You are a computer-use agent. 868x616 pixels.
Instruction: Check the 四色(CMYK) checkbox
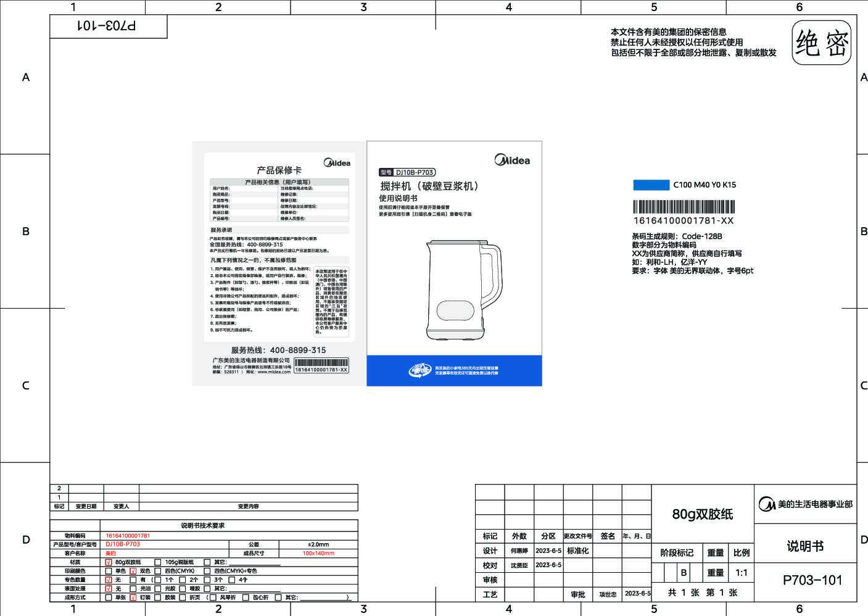click(158, 571)
